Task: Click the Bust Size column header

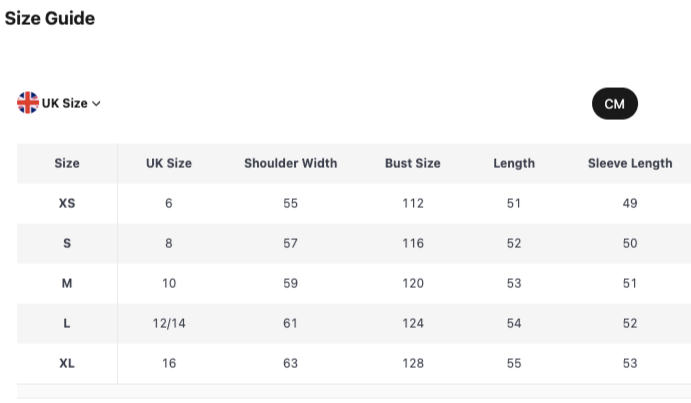Action: pos(412,163)
